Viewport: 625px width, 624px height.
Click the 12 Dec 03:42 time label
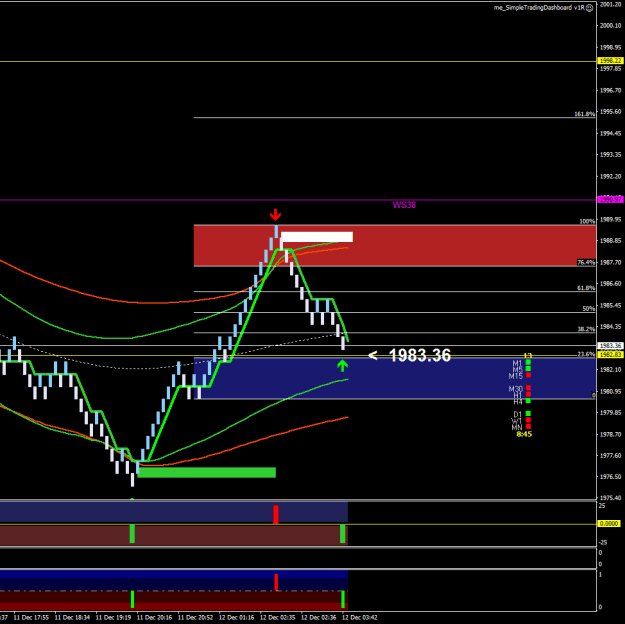360,618
